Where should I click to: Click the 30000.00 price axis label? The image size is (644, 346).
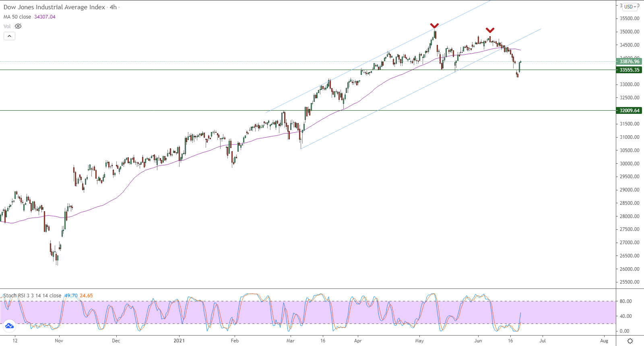630,164
